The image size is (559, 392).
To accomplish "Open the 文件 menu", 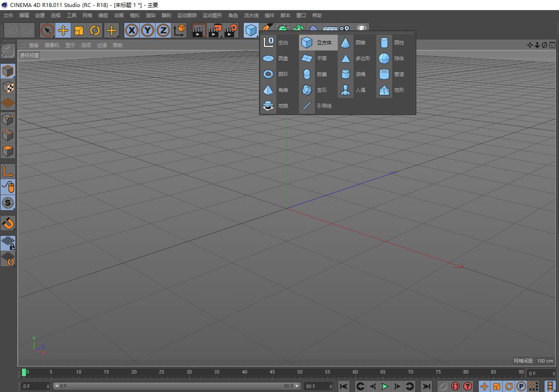I will [x=8, y=15].
